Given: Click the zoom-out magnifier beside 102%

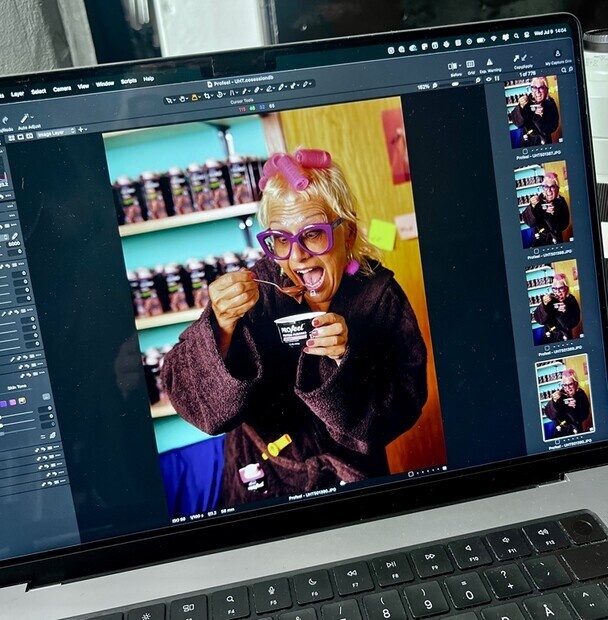Looking at the screenshot, I should tap(435, 85).
